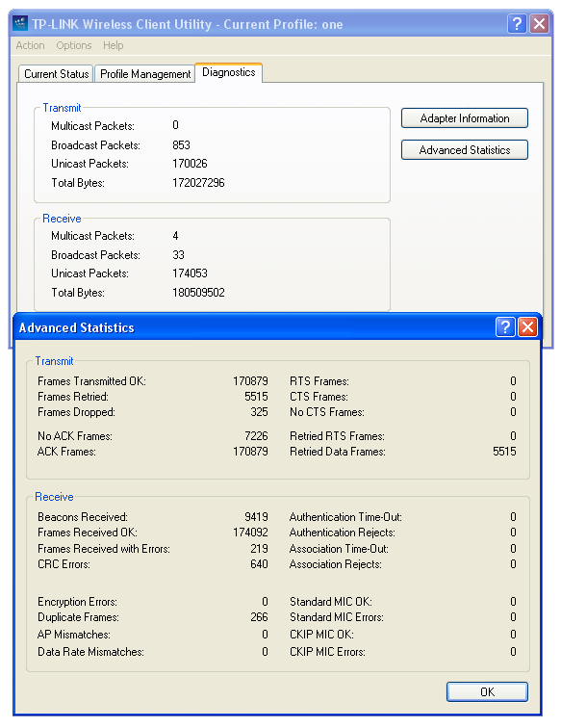The height and width of the screenshot is (728, 561).
Task: Click the help button in Advanced Statistics title bar
Action: tap(505, 326)
